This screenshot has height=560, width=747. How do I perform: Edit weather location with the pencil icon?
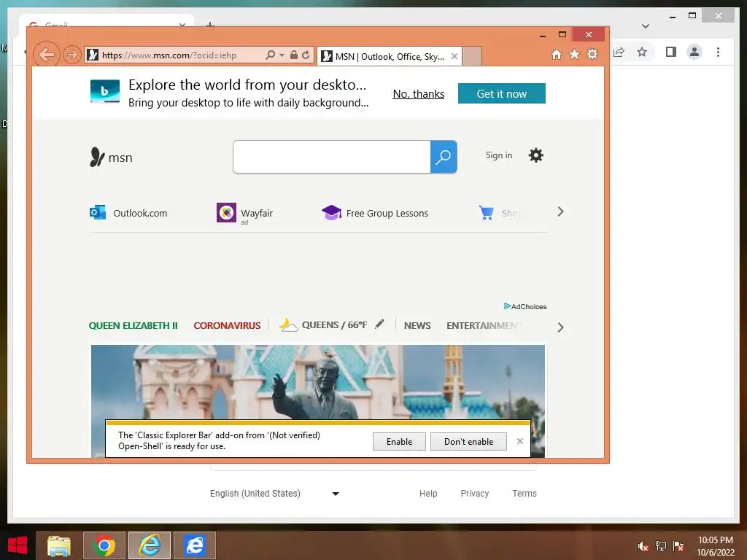[379, 324]
